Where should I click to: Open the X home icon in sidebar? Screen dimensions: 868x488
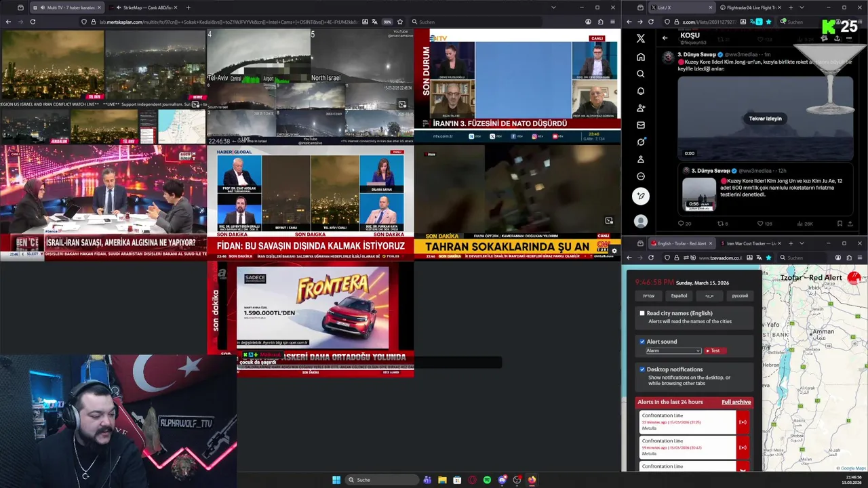(641, 57)
